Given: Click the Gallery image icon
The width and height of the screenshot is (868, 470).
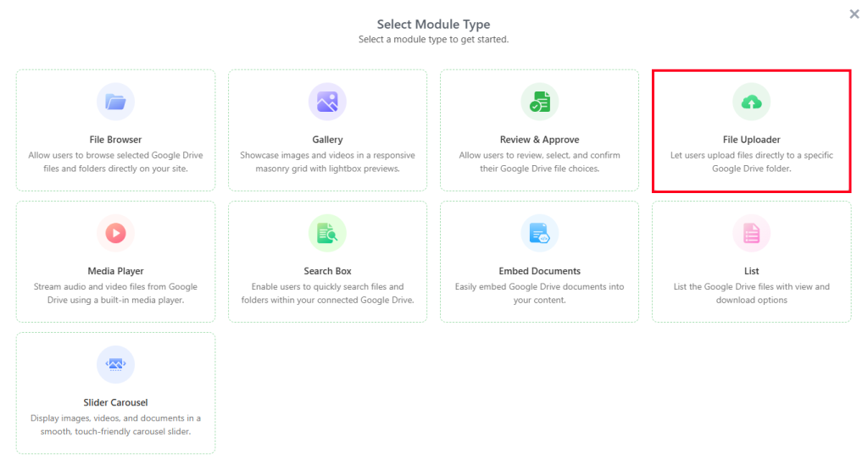Looking at the screenshot, I should [327, 102].
